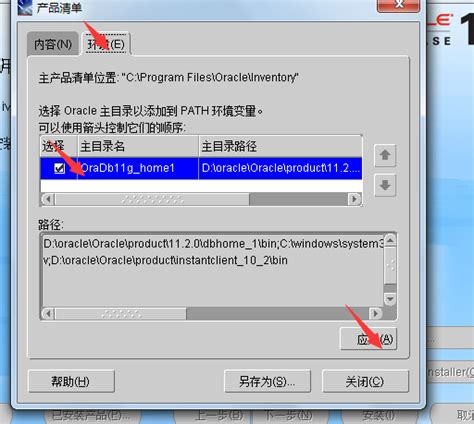Viewport: 474px width, 424px height.
Task: Click the path box left scroll arrow
Action: point(48,314)
